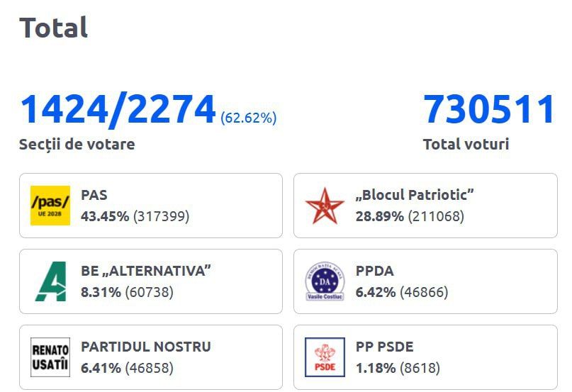Select the PAS party name

(94, 195)
